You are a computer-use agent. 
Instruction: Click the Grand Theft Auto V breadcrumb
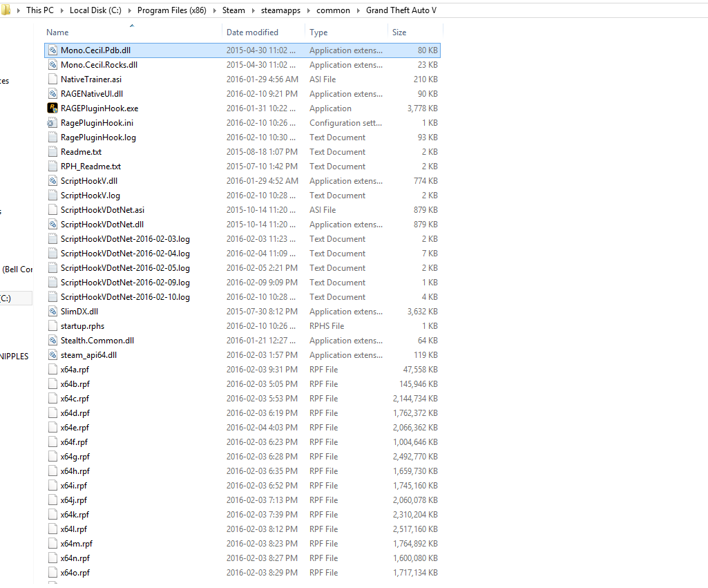[x=401, y=10]
